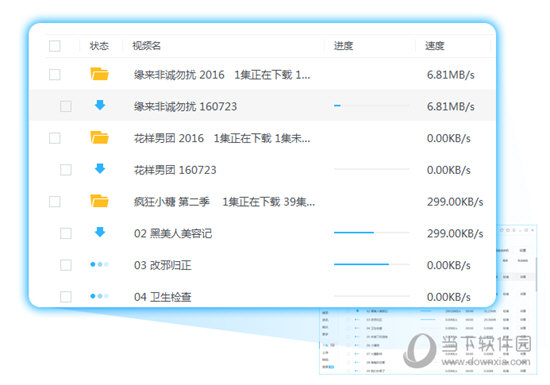The height and width of the screenshot is (385, 550).
Task: Click the 速度 column header
Action: pyautogui.click(x=435, y=46)
